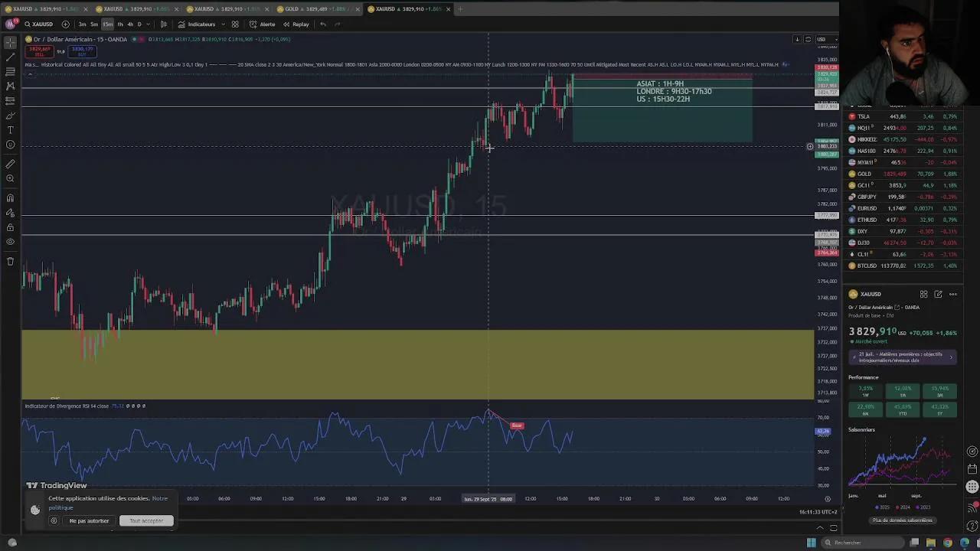The image size is (980, 551).
Task: Click the trash icon to remove drawings
Action: tap(10, 262)
